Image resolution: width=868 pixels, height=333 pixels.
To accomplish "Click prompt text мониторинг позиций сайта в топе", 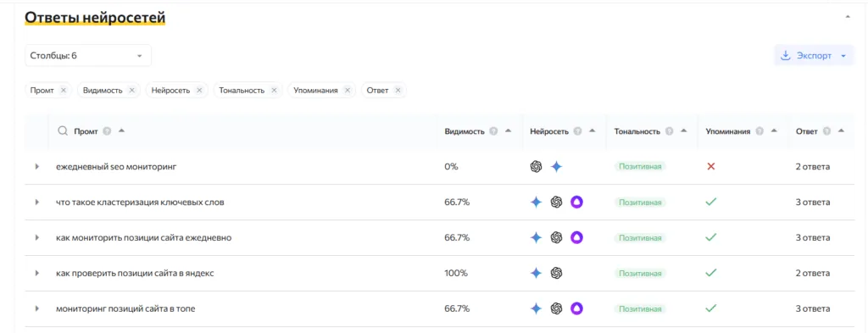I will click(125, 308).
